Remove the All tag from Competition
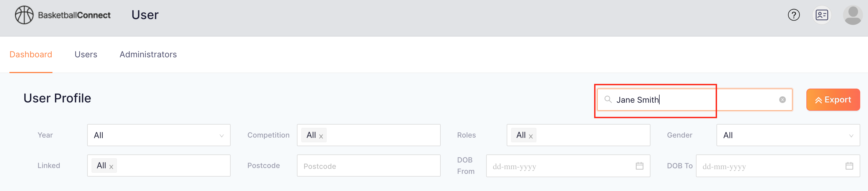The height and width of the screenshot is (191, 868). click(321, 136)
